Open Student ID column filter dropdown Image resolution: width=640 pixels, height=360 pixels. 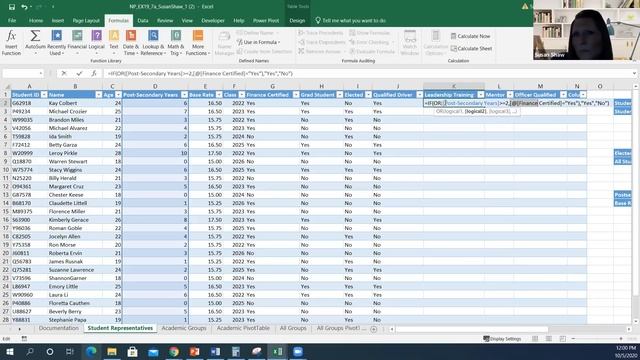click(x=44, y=95)
